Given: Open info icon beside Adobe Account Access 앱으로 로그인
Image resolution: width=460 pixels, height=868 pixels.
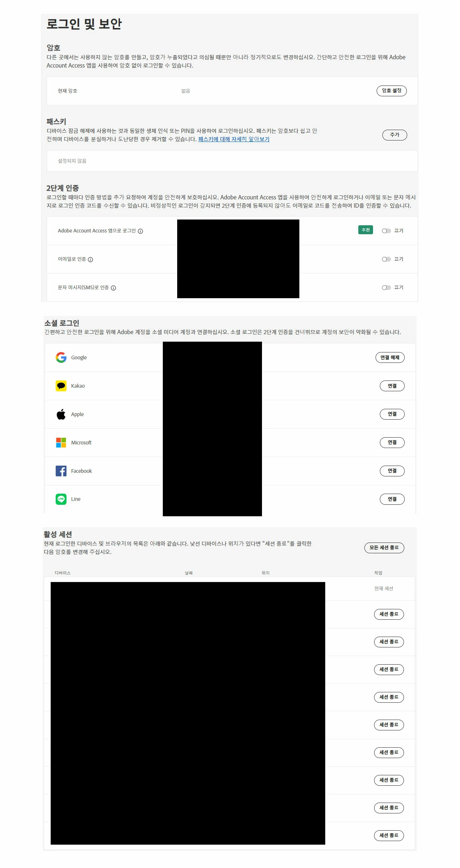Looking at the screenshot, I should click(141, 231).
